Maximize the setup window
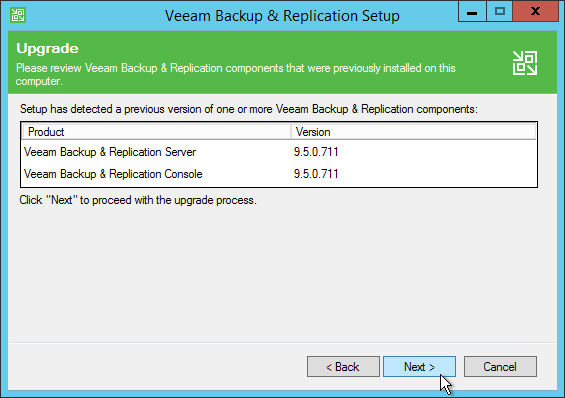The height and width of the screenshot is (398, 565). [500, 12]
